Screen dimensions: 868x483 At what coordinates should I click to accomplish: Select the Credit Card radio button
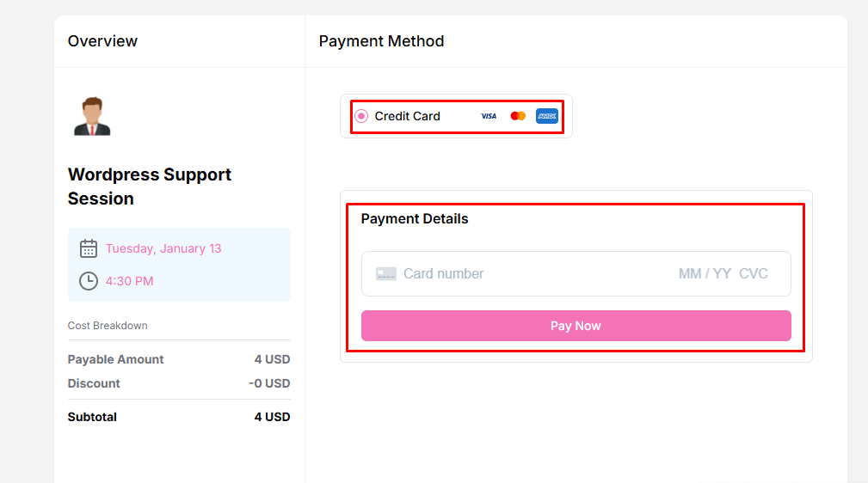pyautogui.click(x=361, y=116)
